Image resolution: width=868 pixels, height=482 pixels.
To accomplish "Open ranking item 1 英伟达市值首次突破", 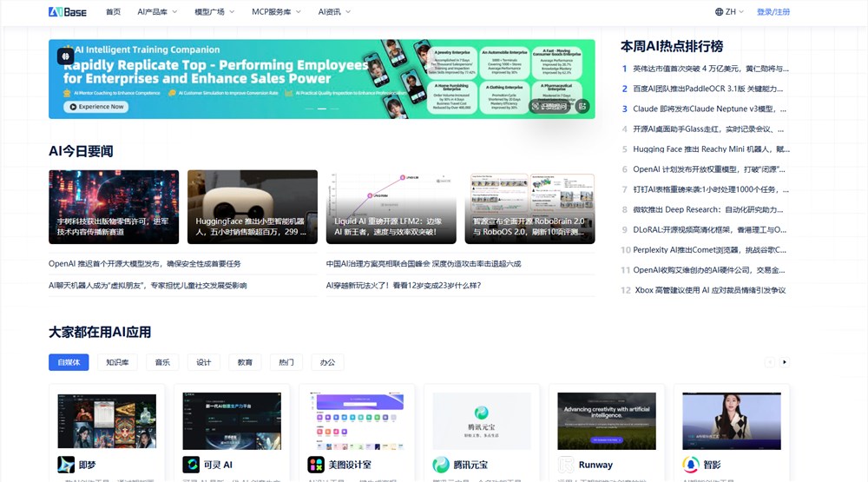I will click(x=705, y=69).
